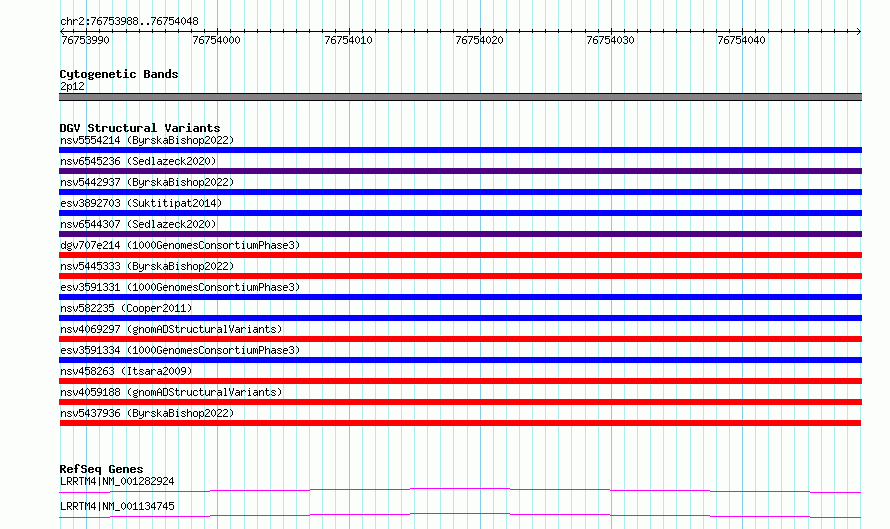Viewport: 890px width, 529px height.
Task: Open LRRTM4|NM_001282924 gene label
Action: tap(117, 481)
